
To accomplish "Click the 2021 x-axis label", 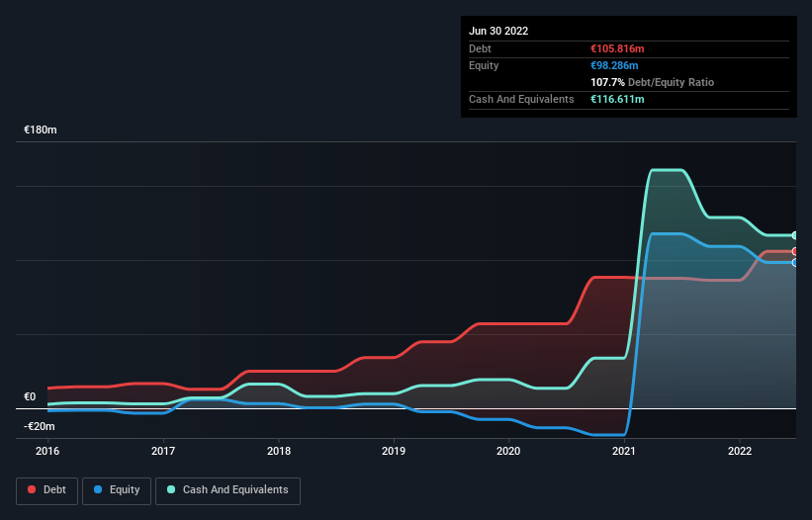I will [624, 451].
